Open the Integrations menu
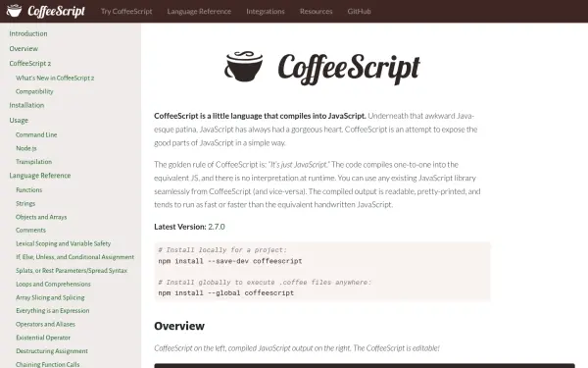The width and height of the screenshot is (588, 368). [266, 11]
